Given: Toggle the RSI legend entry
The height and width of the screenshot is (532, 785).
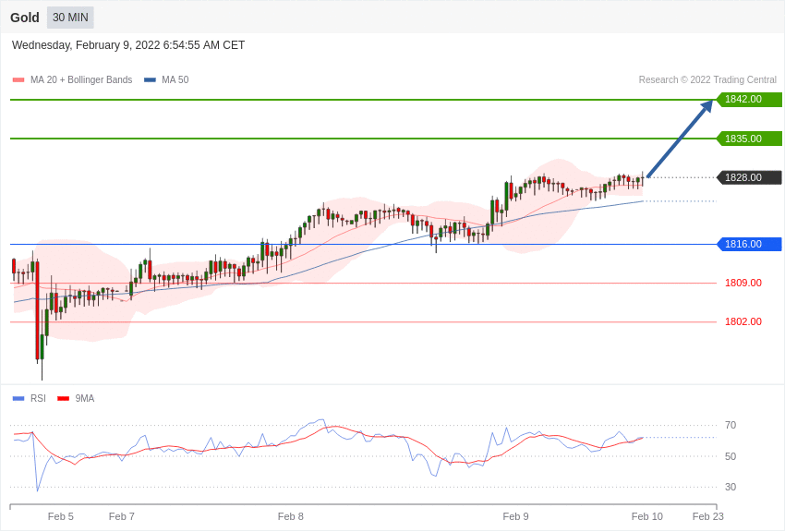Looking at the screenshot, I should [29, 398].
